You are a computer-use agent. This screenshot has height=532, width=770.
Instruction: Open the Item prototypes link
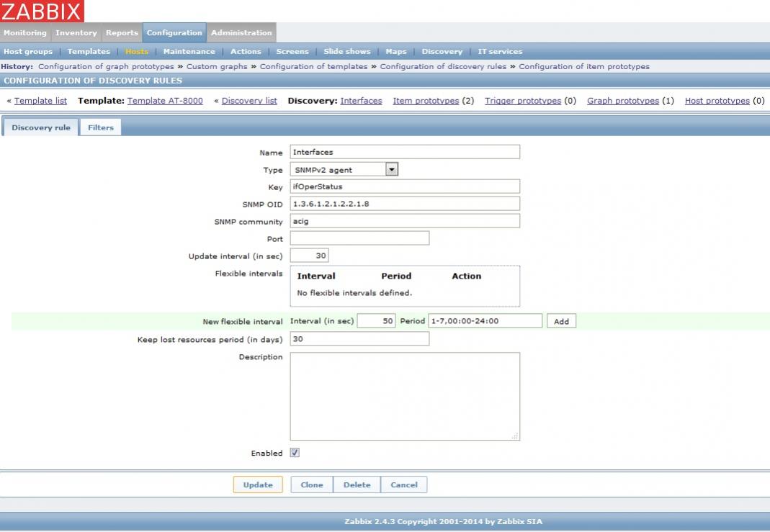pos(426,101)
